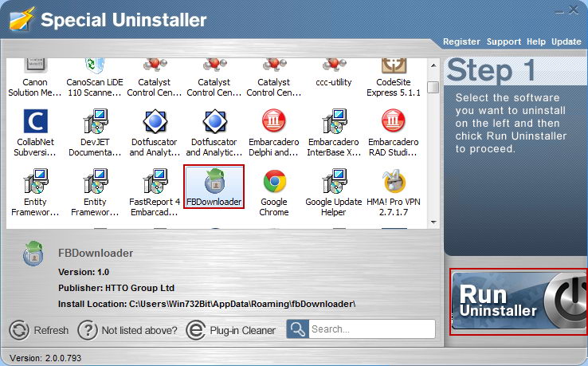Open the Support menu item

(x=504, y=41)
